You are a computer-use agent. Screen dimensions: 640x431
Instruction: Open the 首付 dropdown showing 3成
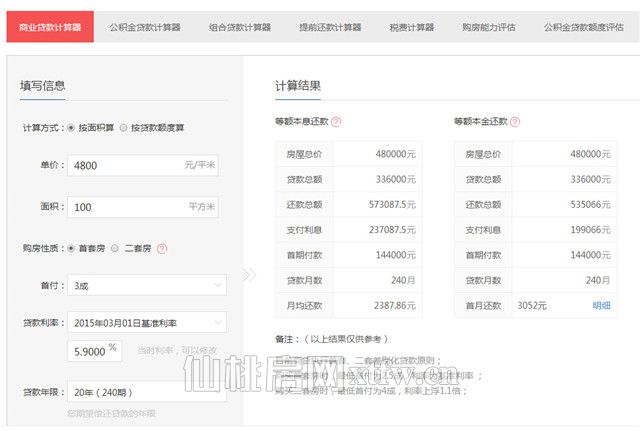click(147, 285)
